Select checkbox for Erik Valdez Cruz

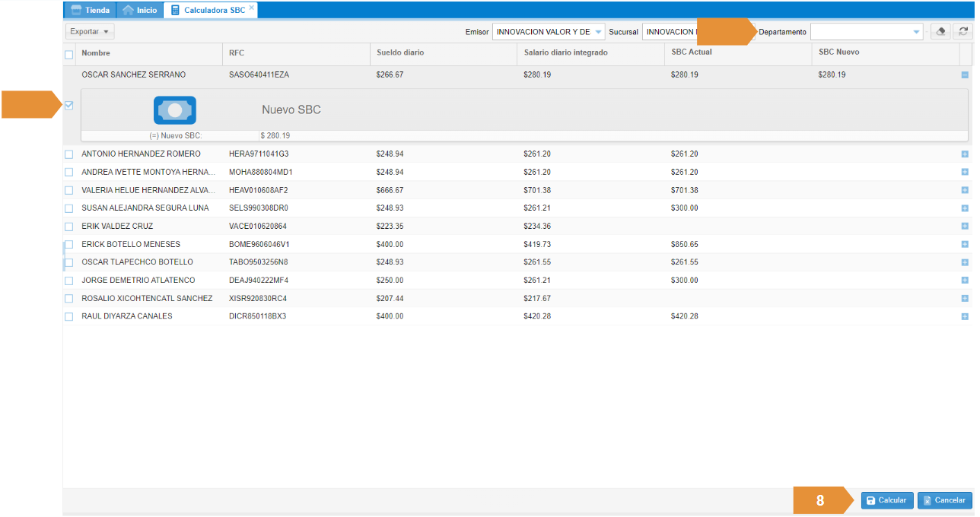click(x=69, y=227)
